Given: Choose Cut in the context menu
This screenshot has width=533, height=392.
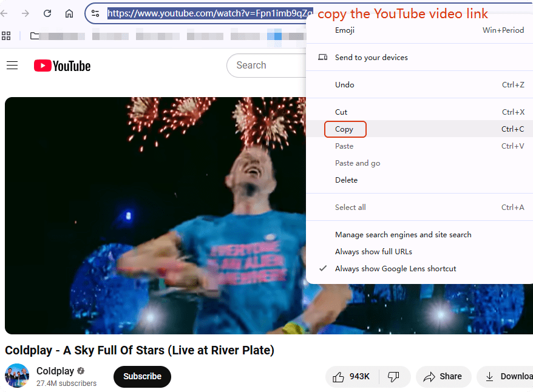Looking at the screenshot, I should click(341, 112).
